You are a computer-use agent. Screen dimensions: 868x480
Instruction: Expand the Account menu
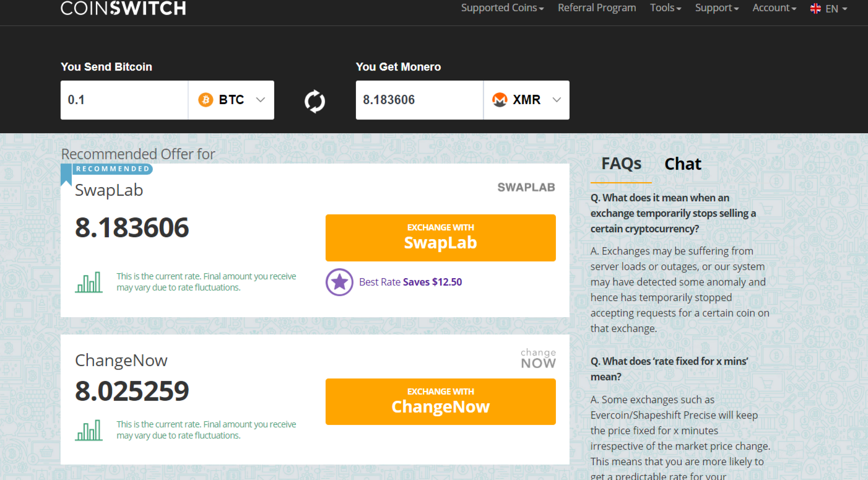tap(775, 8)
